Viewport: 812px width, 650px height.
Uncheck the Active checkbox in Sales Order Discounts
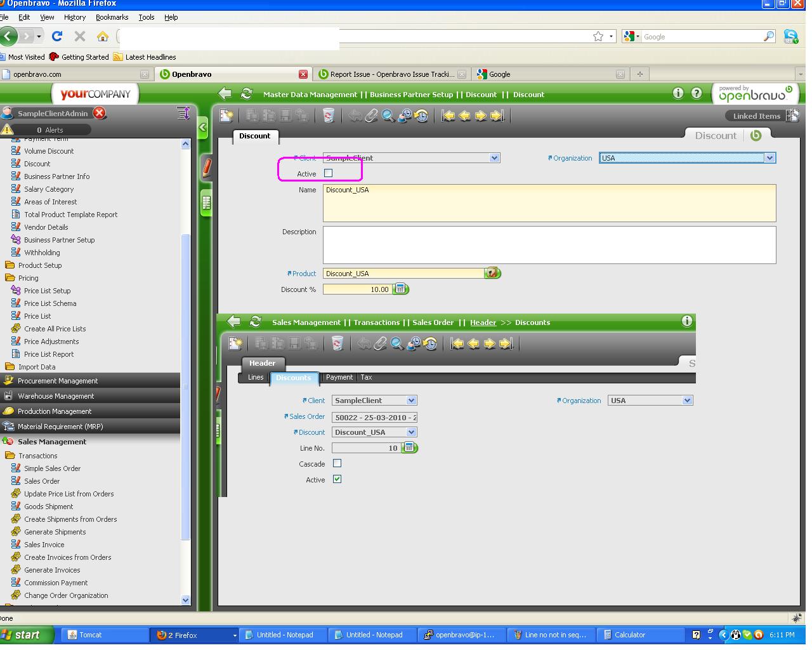coord(337,479)
